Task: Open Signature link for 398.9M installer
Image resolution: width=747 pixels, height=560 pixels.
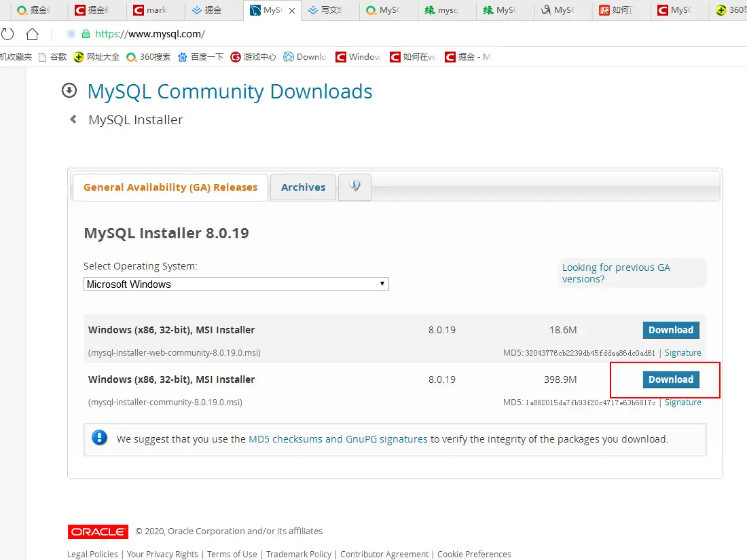Action: [682, 403]
